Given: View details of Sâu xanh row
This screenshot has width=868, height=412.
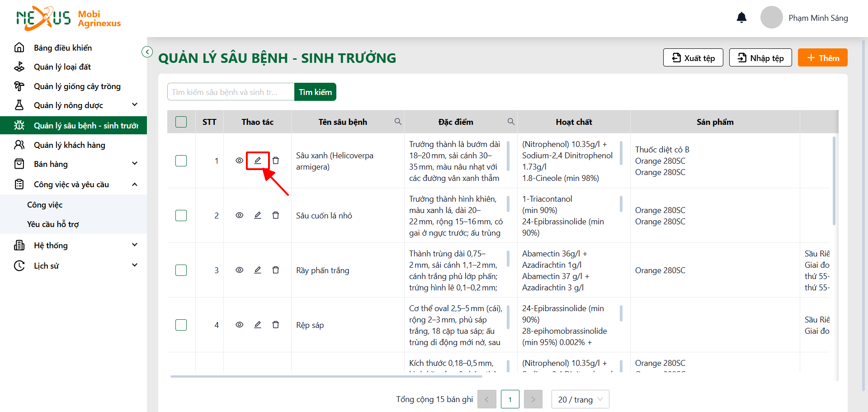Looking at the screenshot, I should tap(240, 161).
